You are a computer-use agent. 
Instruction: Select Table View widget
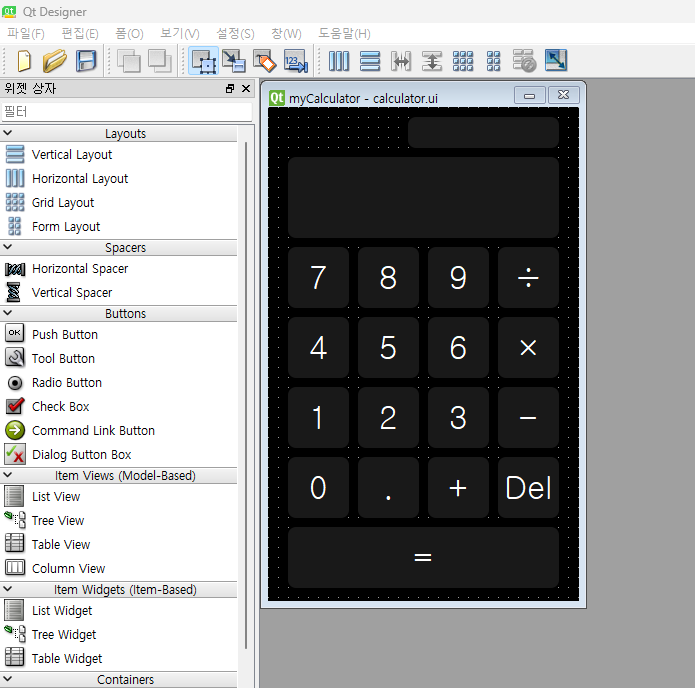tap(61, 544)
